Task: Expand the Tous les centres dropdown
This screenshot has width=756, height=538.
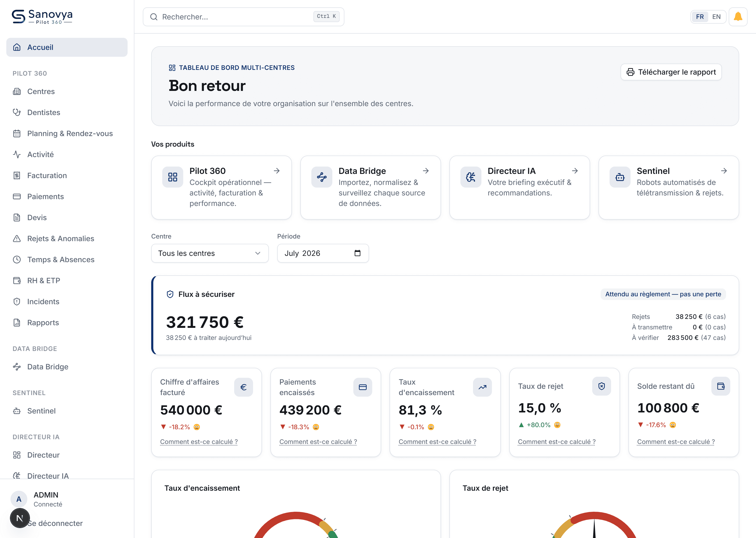Action: click(x=210, y=253)
